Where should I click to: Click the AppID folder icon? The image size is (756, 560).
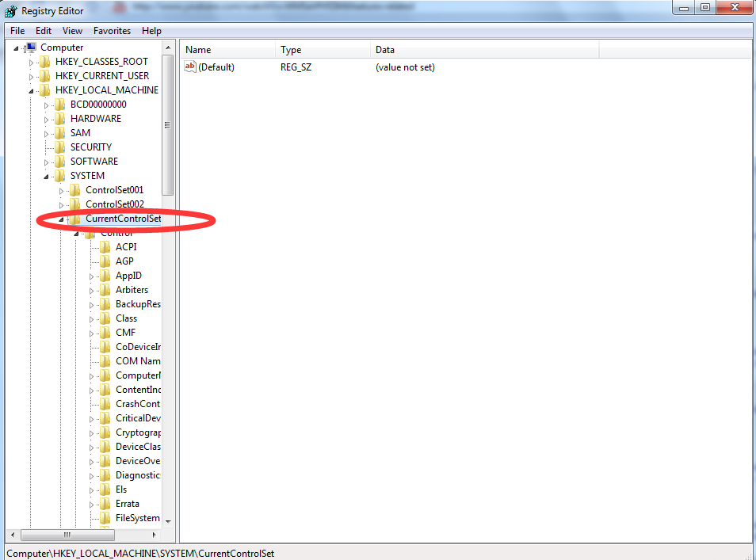pos(105,276)
